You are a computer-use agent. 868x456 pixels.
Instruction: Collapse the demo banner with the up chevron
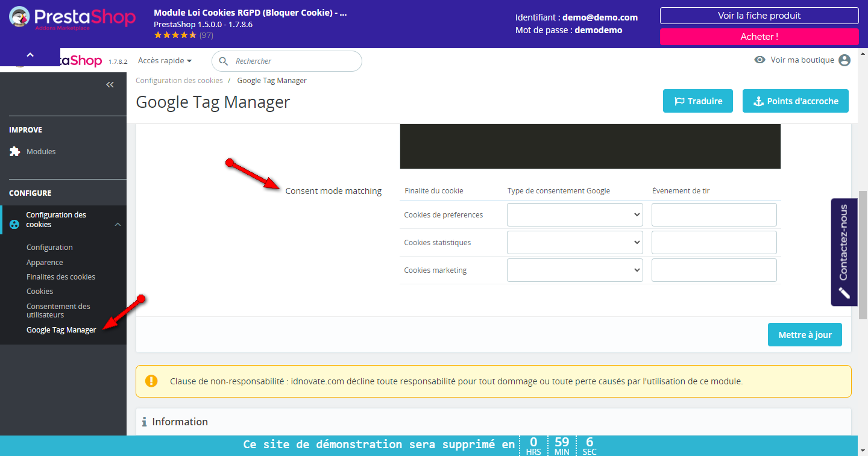pos(30,55)
